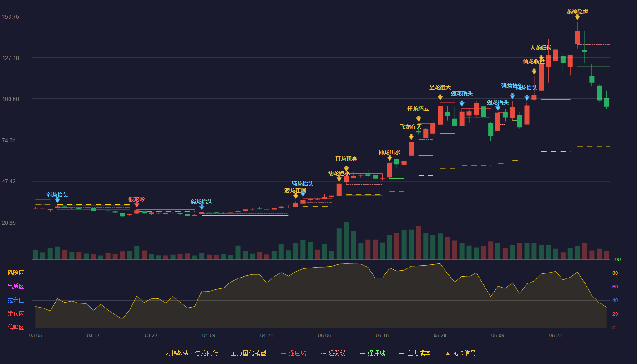Click the 04-21 date label
This screenshot has width=637, height=364.
(x=267, y=335)
